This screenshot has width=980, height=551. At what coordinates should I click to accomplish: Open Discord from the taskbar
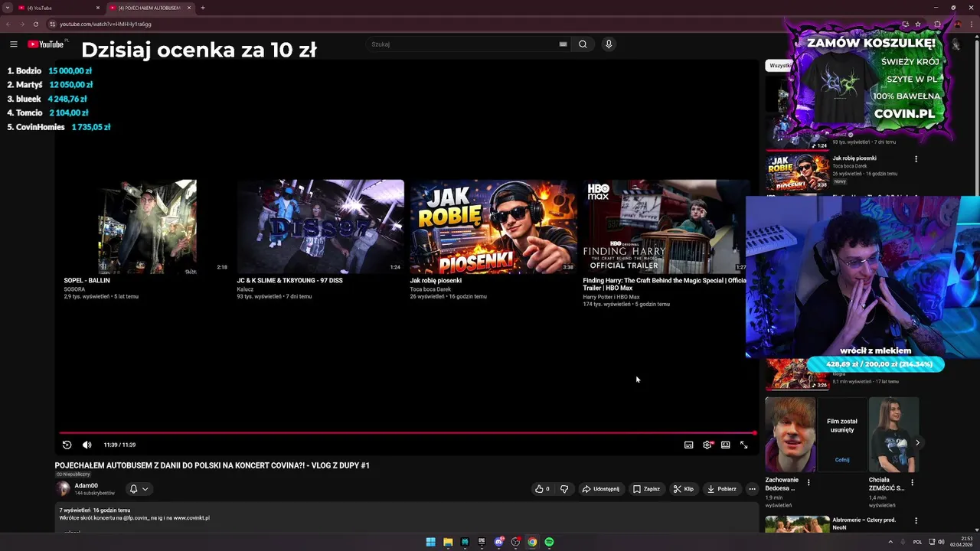click(x=498, y=542)
